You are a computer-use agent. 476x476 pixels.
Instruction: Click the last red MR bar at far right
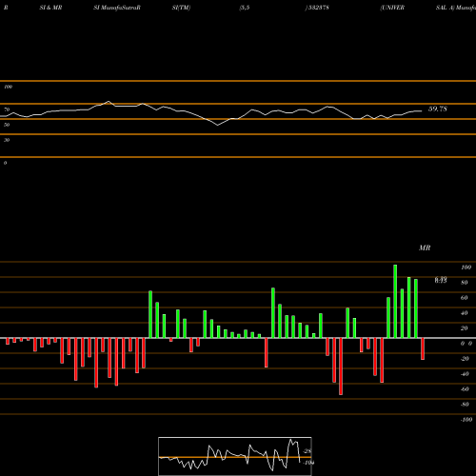[x=423, y=348]
